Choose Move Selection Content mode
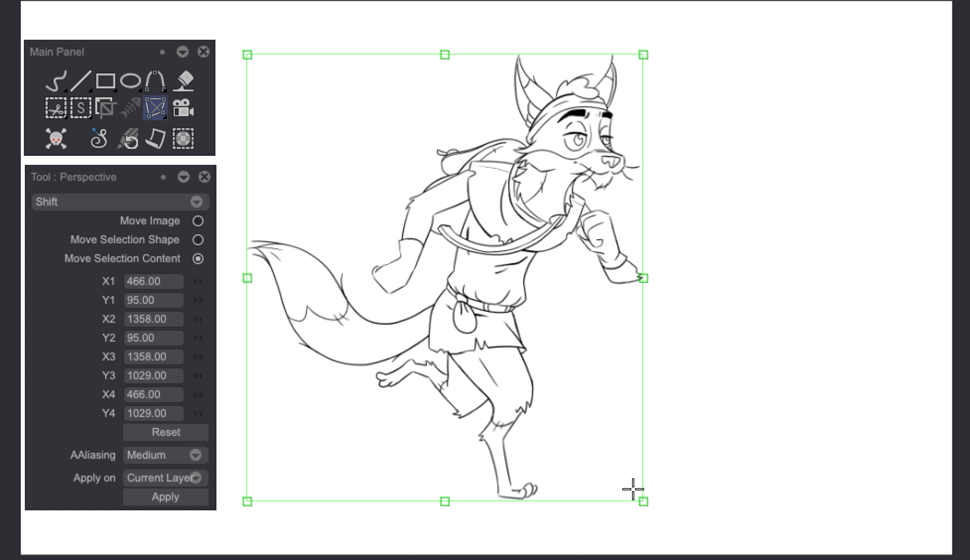This screenshot has width=970, height=560. point(198,259)
